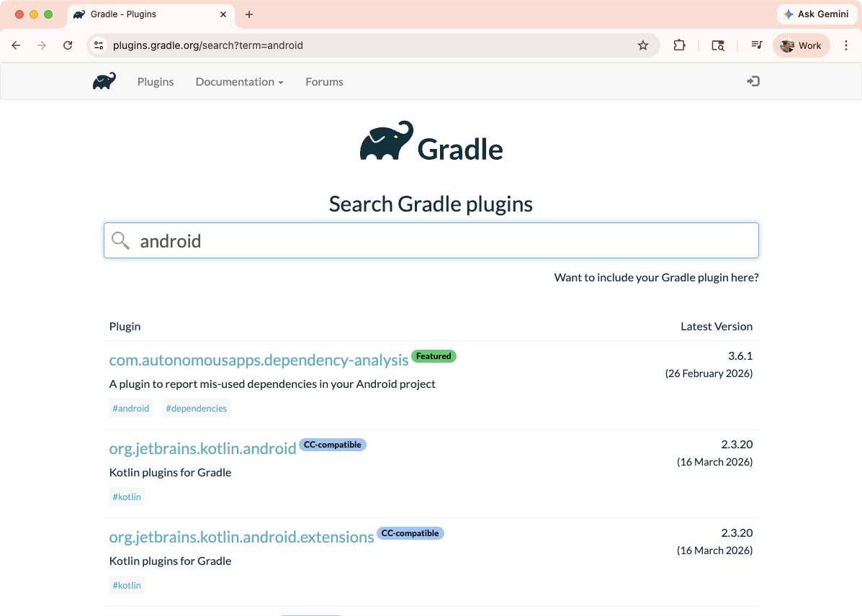The width and height of the screenshot is (862, 616).
Task: Click the large Gradle logo
Action: point(431,142)
